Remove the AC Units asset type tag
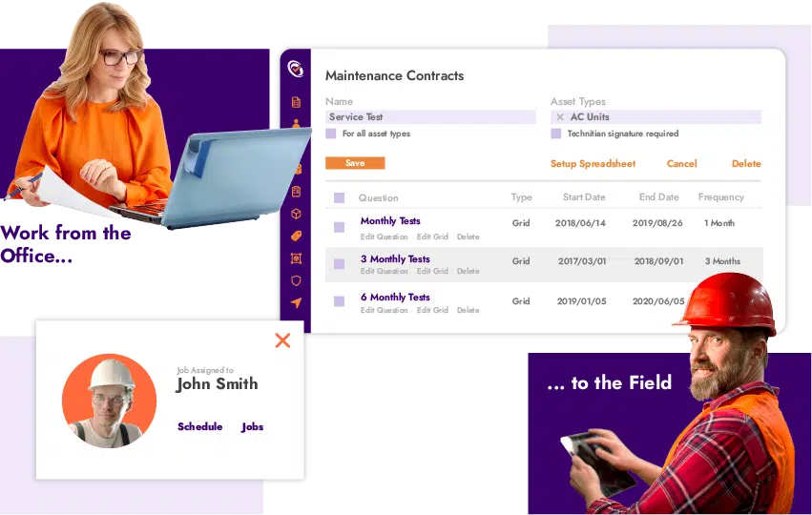 click(x=560, y=117)
